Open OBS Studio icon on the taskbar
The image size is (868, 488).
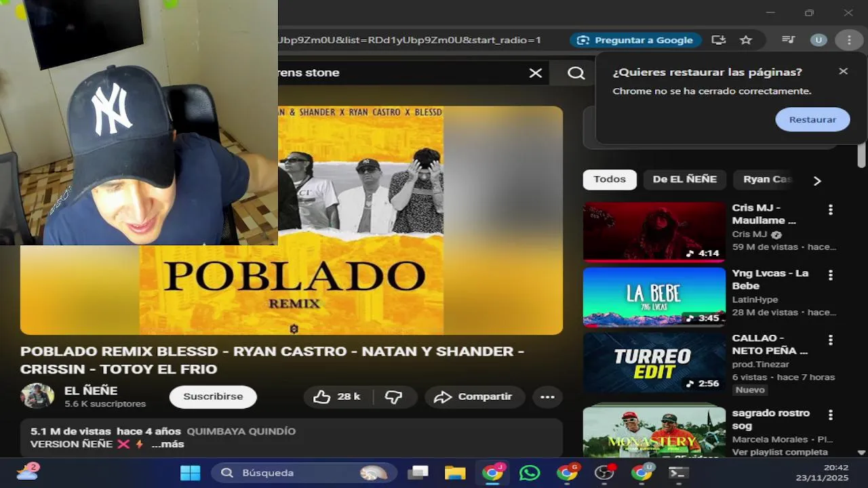pos(604,472)
